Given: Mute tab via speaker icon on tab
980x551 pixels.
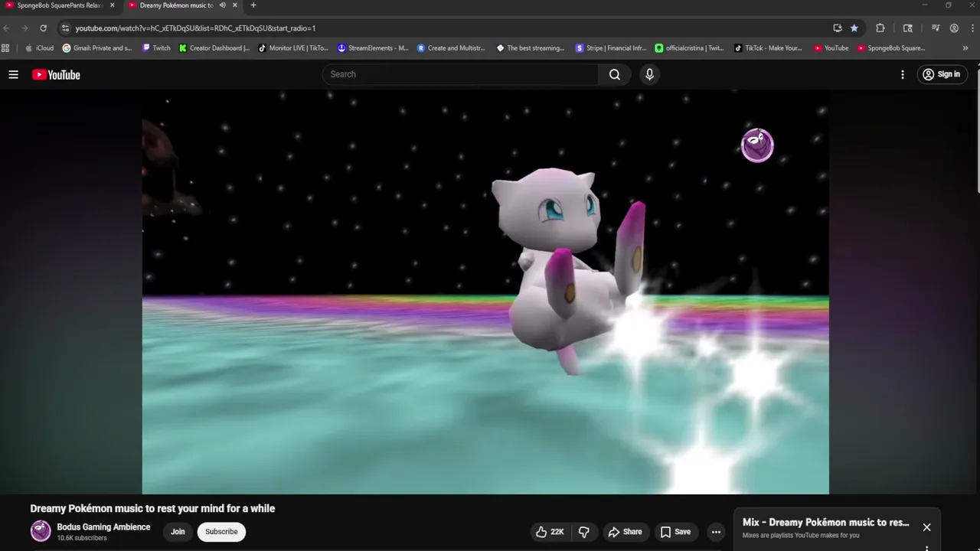Looking at the screenshot, I should (x=222, y=5).
